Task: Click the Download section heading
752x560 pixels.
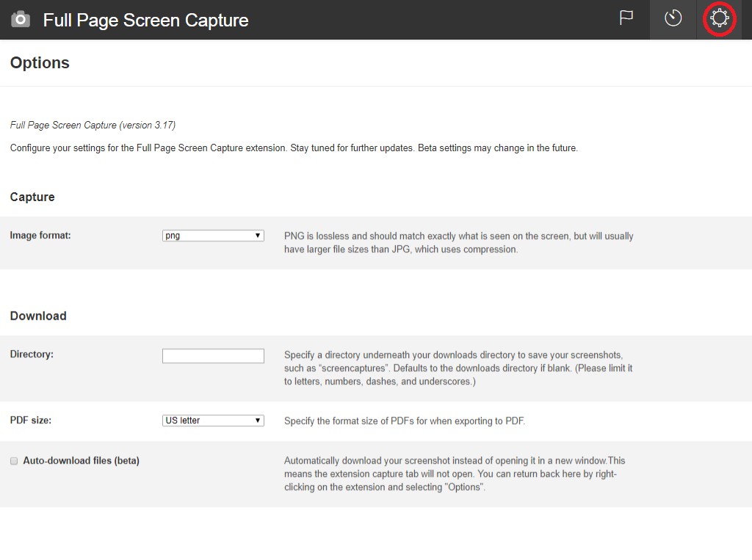Action: pyautogui.click(x=38, y=316)
